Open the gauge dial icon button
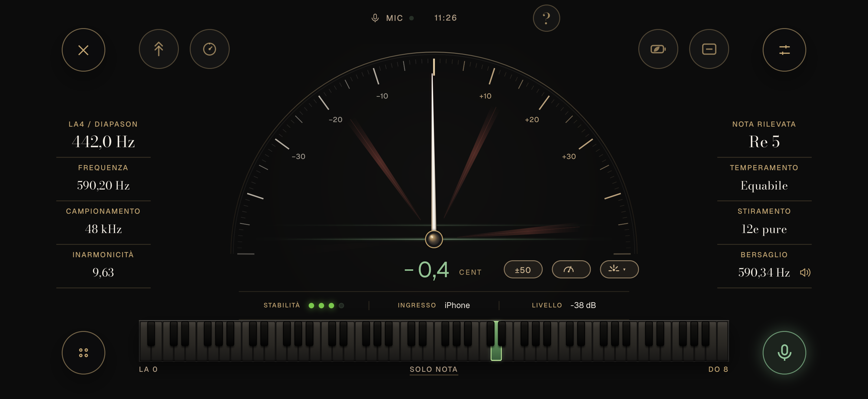Screen dimensions: 868x399 point(209,49)
